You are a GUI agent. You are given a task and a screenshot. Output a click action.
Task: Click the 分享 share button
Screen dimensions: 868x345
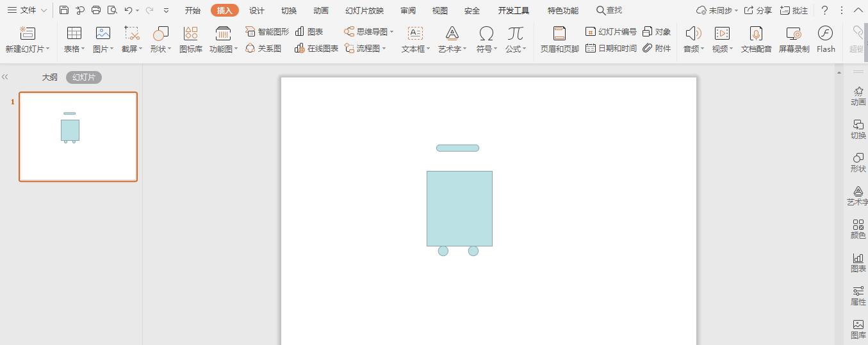point(758,10)
